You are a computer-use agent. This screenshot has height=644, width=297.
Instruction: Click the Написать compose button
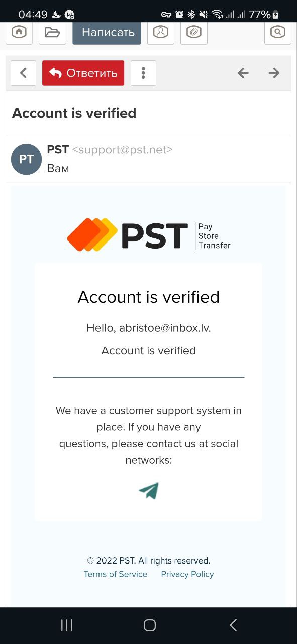[x=107, y=33]
